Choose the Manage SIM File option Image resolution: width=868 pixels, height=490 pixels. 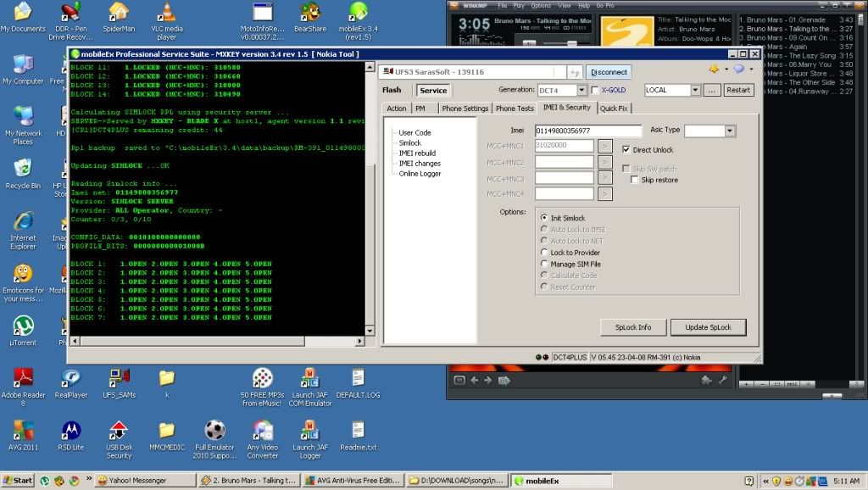point(544,264)
